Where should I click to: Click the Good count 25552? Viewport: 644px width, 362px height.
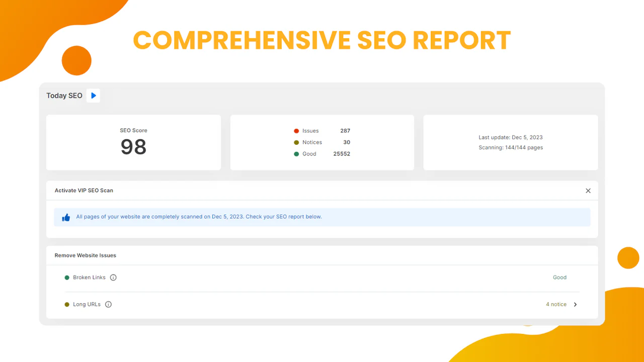tap(342, 154)
